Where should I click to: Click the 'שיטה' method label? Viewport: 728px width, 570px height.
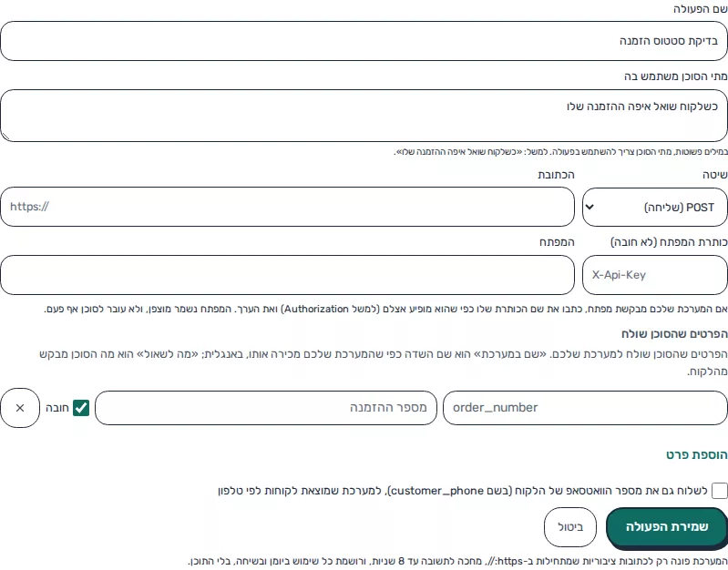pyautogui.click(x=715, y=175)
